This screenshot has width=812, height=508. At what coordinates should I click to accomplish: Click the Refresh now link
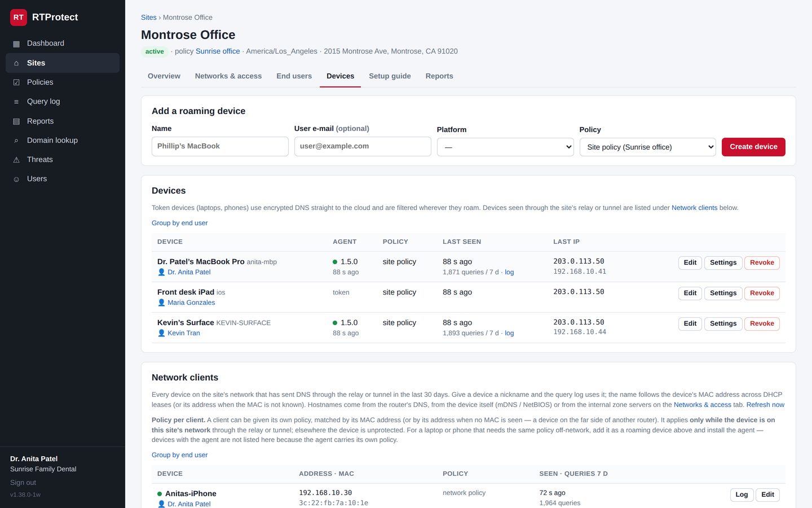pos(765,405)
